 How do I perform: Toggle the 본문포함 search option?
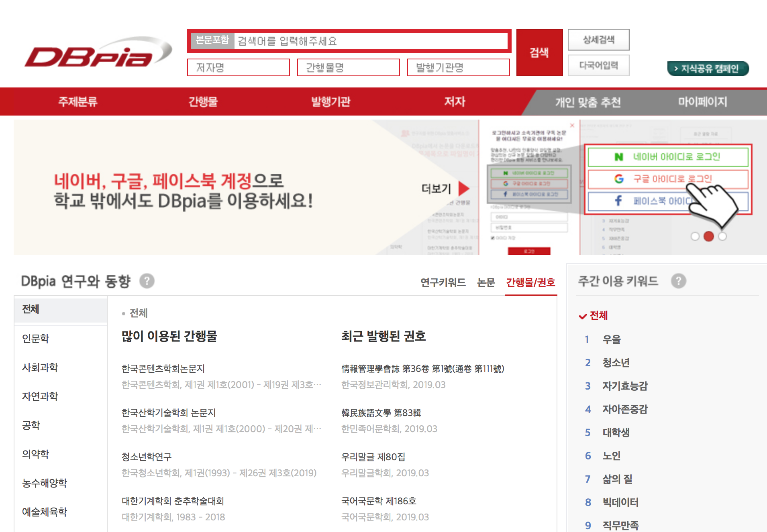click(212, 40)
